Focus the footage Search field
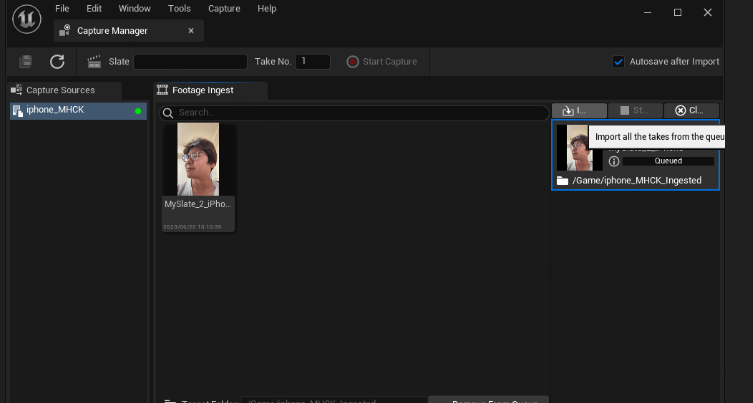 [354, 112]
